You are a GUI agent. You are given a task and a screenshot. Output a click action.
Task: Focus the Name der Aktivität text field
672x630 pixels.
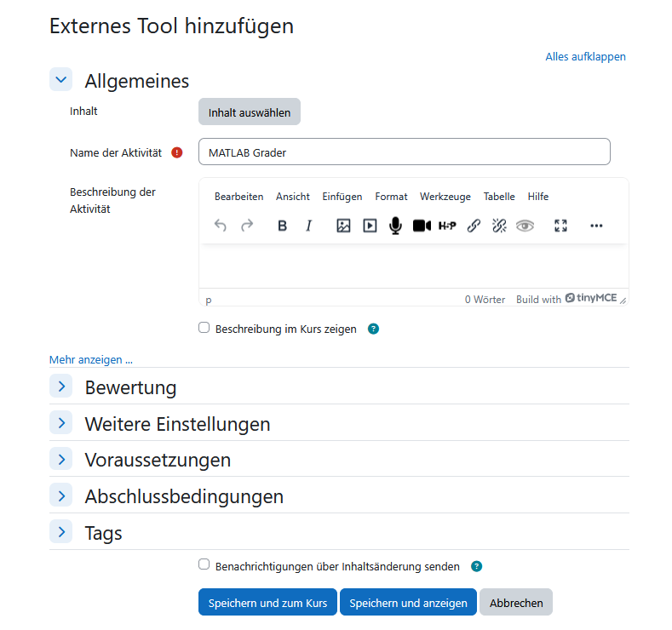pyautogui.click(x=405, y=152)
